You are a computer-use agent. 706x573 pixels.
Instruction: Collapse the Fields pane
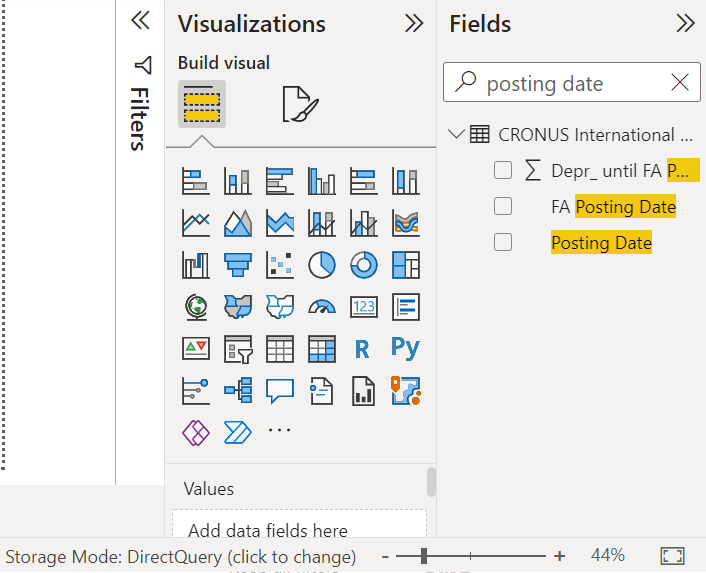coord(685,24)
